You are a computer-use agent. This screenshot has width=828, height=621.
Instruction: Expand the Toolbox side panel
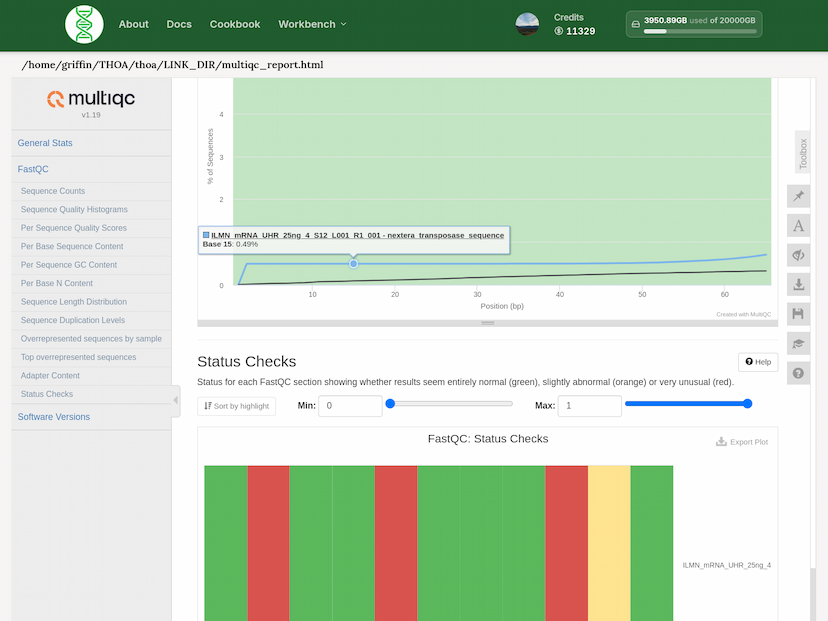click(802, 154)
